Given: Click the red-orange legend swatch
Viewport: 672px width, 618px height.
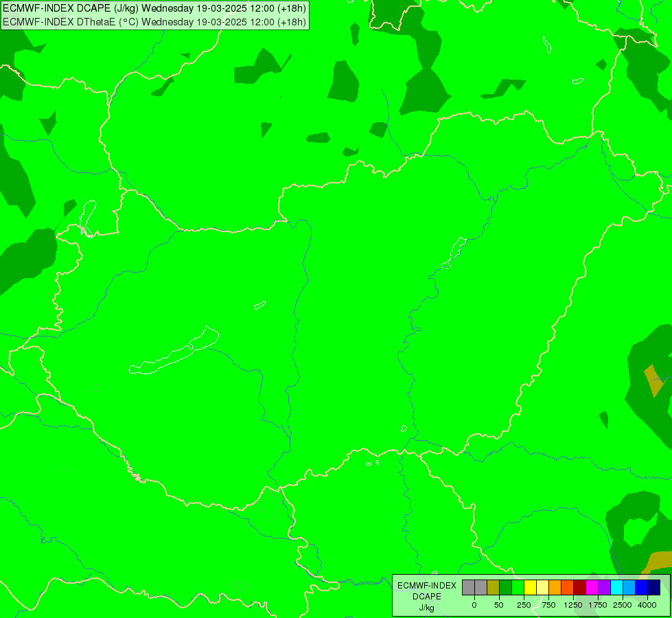Looking at the screenshot, I should coord(568,588).
